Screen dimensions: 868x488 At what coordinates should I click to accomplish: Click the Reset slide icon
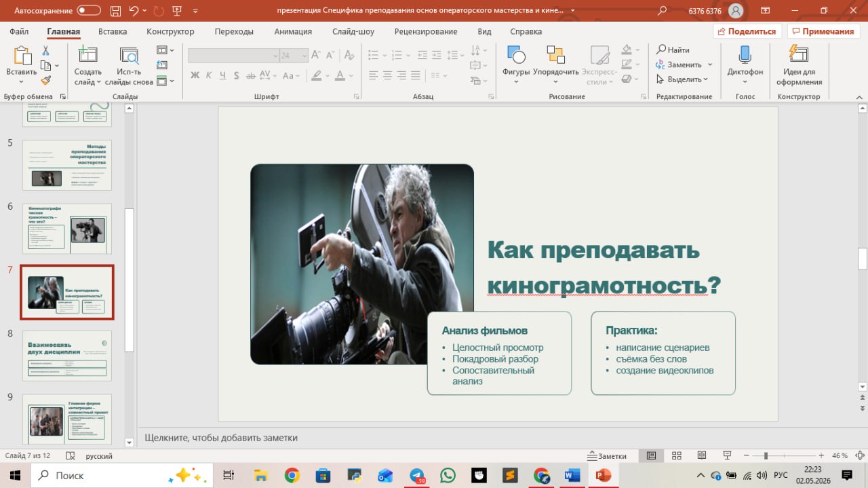161,65
